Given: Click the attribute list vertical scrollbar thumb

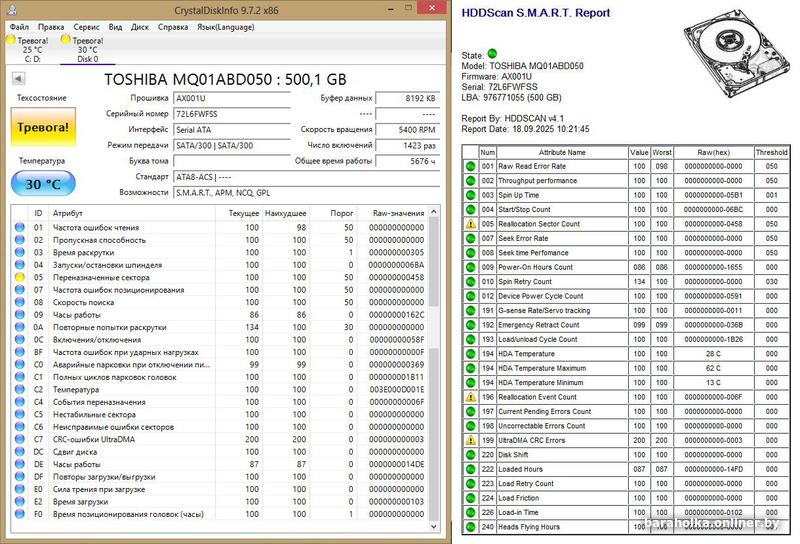Looking at the screenshot, I should pos(434,262).
